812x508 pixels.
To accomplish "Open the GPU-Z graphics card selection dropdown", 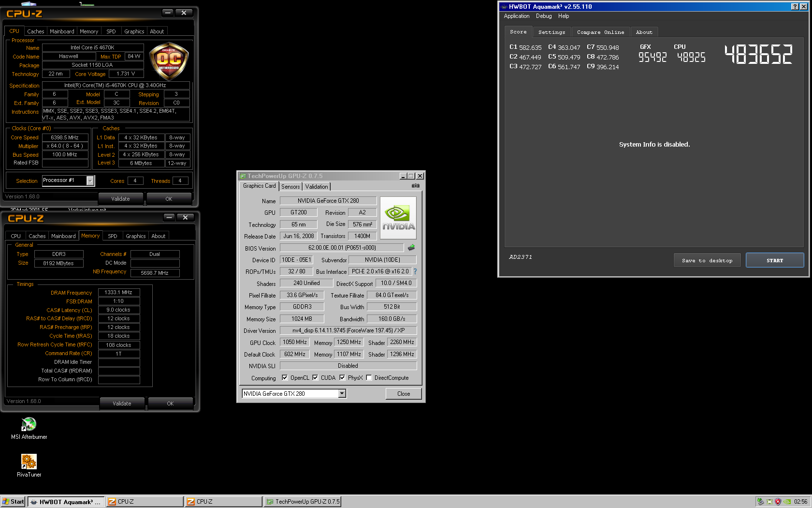I will pos(342,393).
